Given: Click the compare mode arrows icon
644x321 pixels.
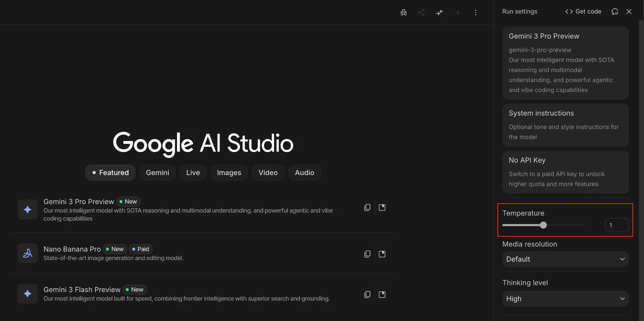Looking at the screenshot, I should [439, 13].
